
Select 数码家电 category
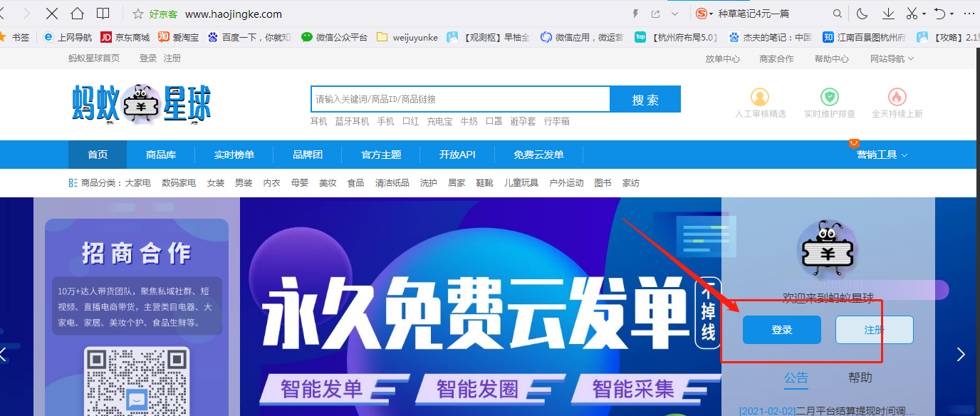pyautogui.click(x=179, y=183)
